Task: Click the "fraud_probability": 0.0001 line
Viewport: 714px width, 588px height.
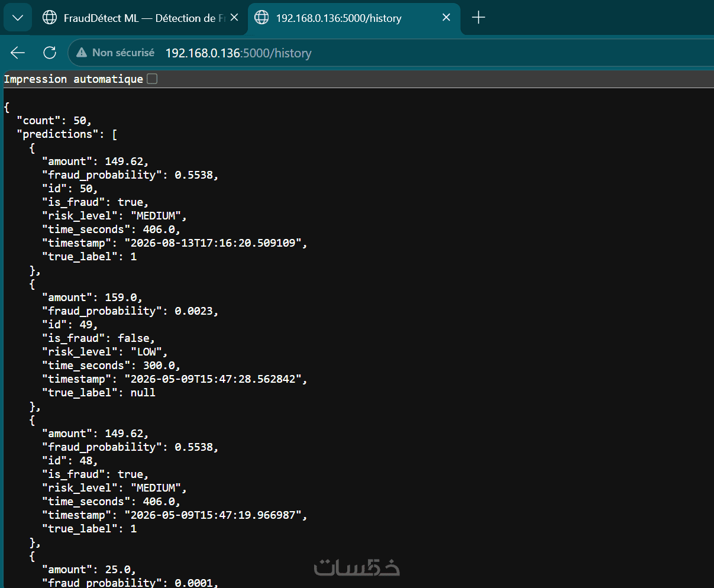Action: [x=130, y=582]
